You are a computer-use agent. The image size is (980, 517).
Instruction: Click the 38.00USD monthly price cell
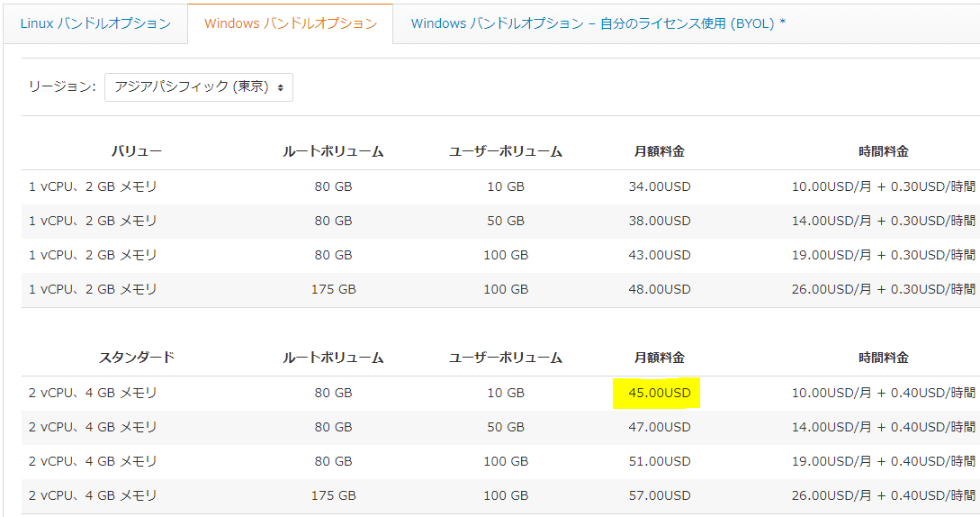click(660, 221)
